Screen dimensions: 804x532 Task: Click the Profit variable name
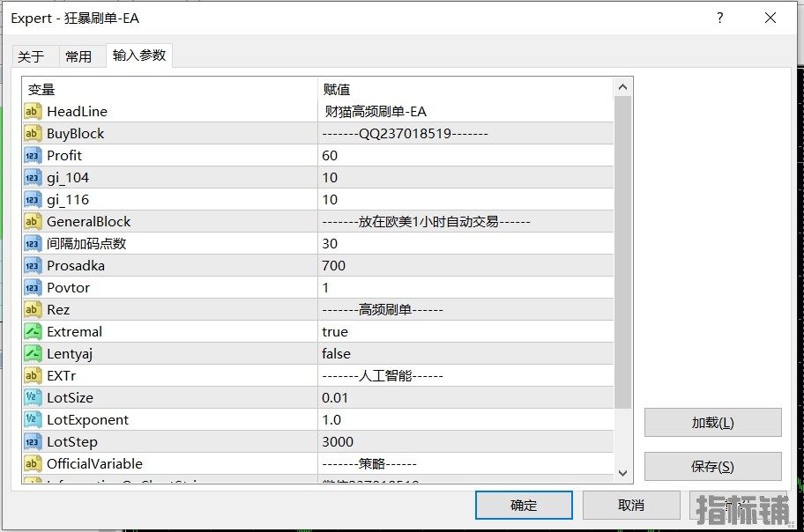click(x=64, y=155)
